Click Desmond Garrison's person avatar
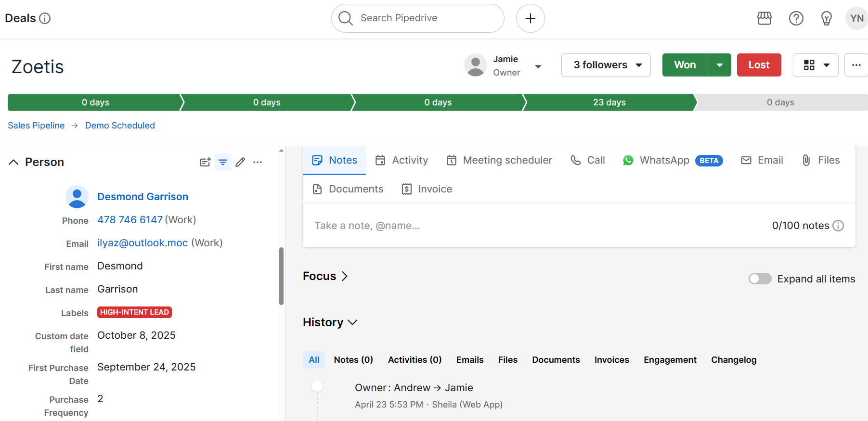This screenshot has height=421, width=868. (x=77, y=197)
